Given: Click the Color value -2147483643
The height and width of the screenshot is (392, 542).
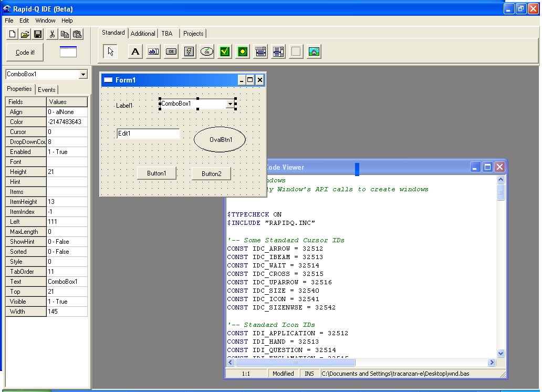Looking at the screenshot, I should [x=67, y=122].
